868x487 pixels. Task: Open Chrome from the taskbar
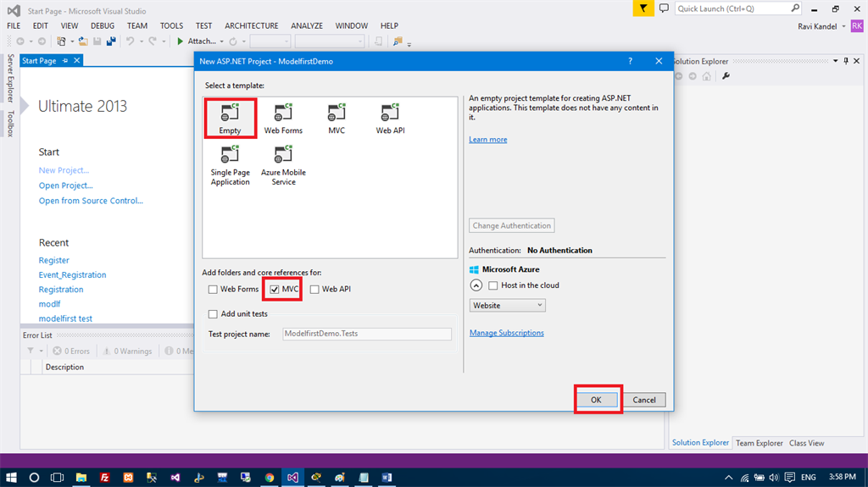(270, 477)
